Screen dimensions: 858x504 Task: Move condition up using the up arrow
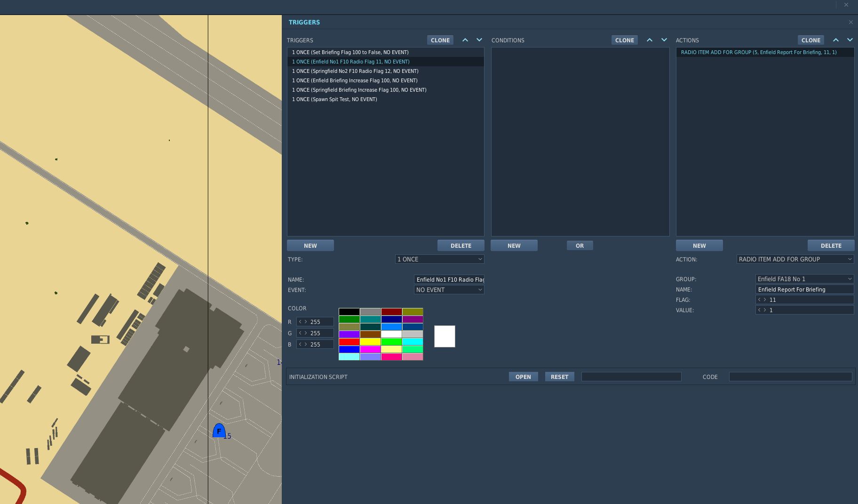(650, 40)
